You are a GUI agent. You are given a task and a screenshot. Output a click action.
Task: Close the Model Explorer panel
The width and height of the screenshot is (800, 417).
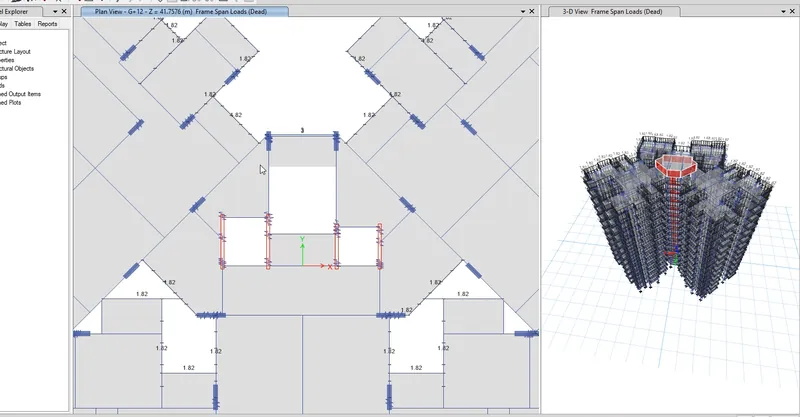tap(64, 11)
